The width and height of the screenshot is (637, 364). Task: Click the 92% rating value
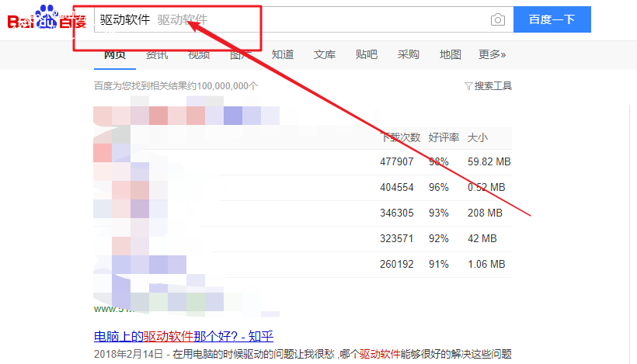click(439, 238)
